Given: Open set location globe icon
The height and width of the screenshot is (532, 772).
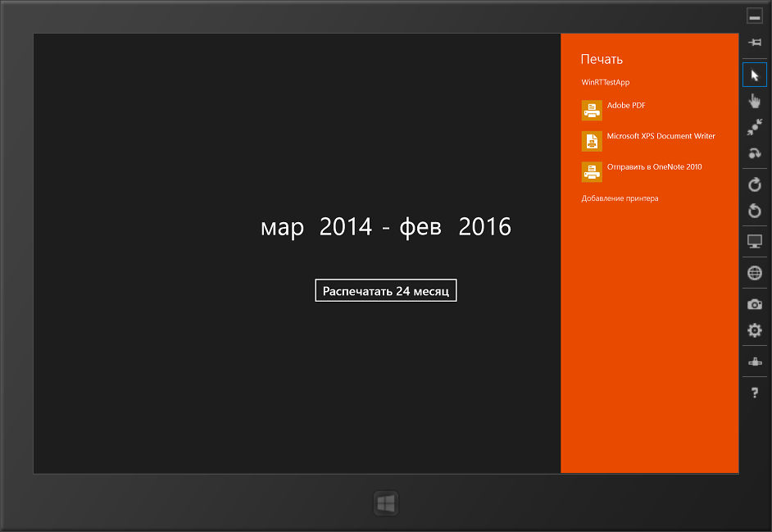Looking at the screenshot, I should (754, 273).
